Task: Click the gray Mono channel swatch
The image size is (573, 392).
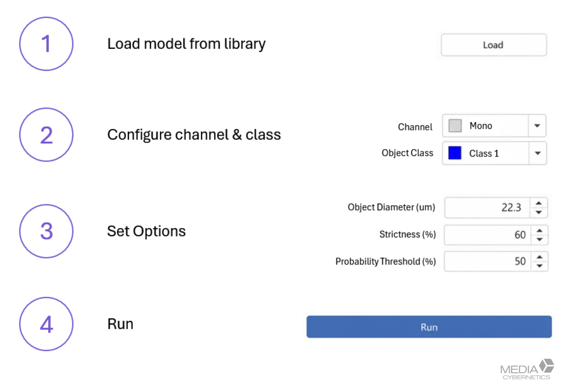Action: click(455, 126)
